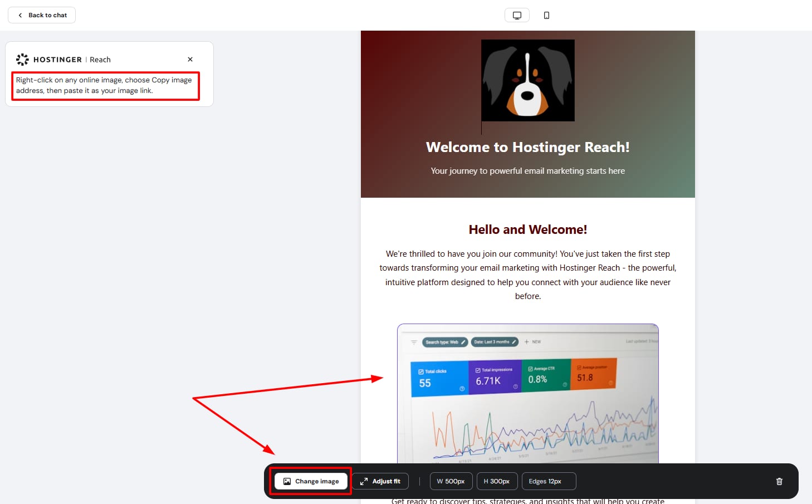Select the dog logo image
812x504 pixels.
pos(528,80)
